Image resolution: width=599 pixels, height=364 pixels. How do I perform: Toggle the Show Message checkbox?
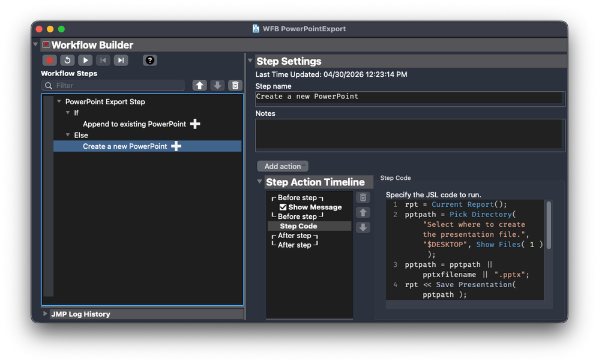click(x=283, y=207)
